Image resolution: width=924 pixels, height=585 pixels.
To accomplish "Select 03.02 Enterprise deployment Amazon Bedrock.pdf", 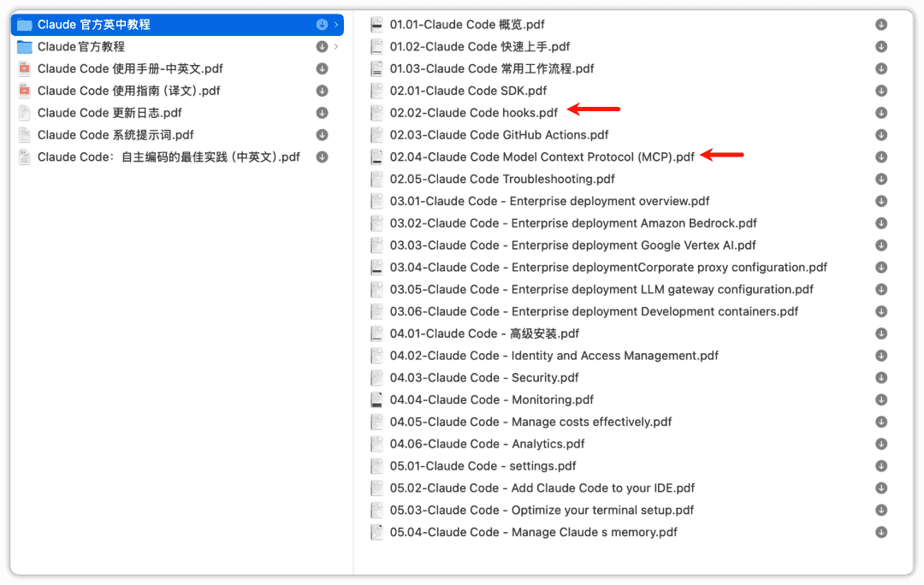I will pyautogui.click(x=573, y=223).
